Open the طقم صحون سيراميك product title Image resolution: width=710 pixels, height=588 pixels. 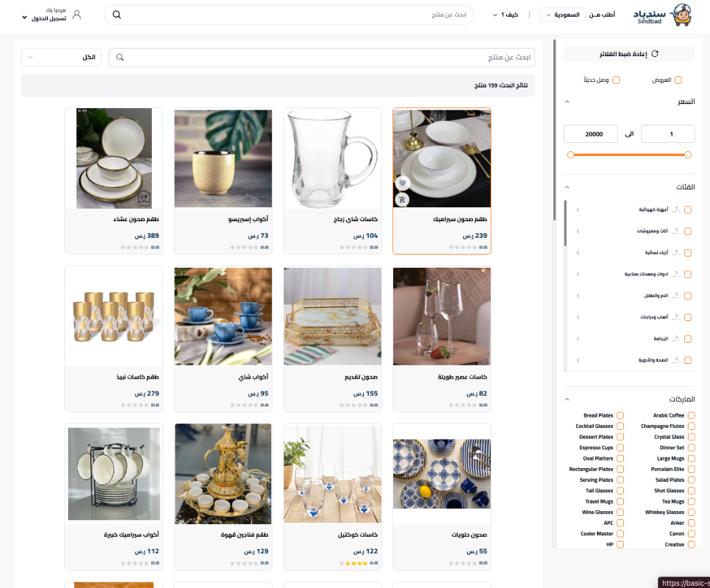[x=460, y=219]
